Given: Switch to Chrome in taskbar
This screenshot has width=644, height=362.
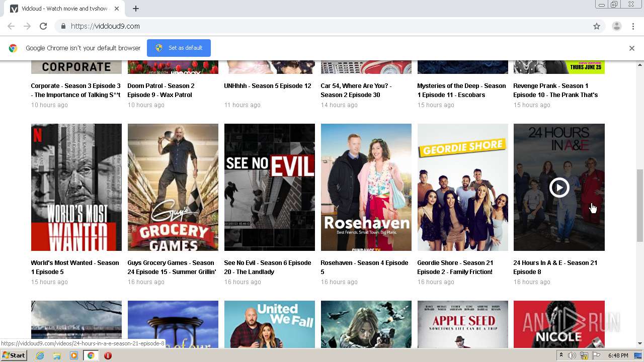Looking at the screenshot, I should point(91,355).
